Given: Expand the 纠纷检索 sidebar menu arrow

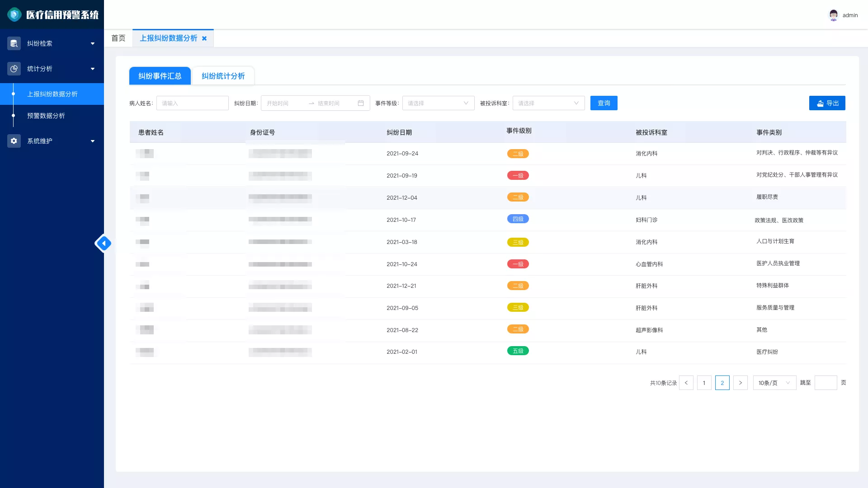Looking at the screenshot, I should pyautogui.click(x=93, y=43).
